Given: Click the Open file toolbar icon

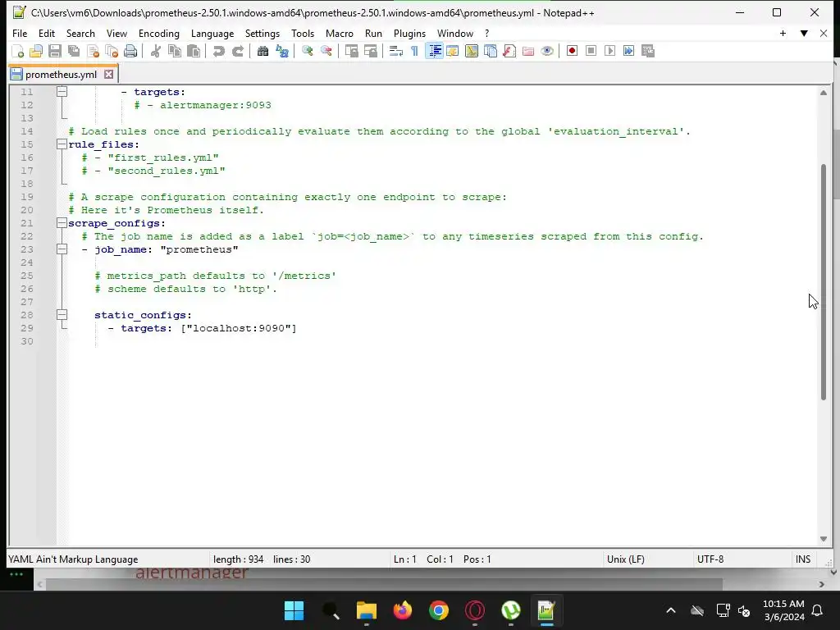Looking at the screenshot, I should click(x=36, y=51).
